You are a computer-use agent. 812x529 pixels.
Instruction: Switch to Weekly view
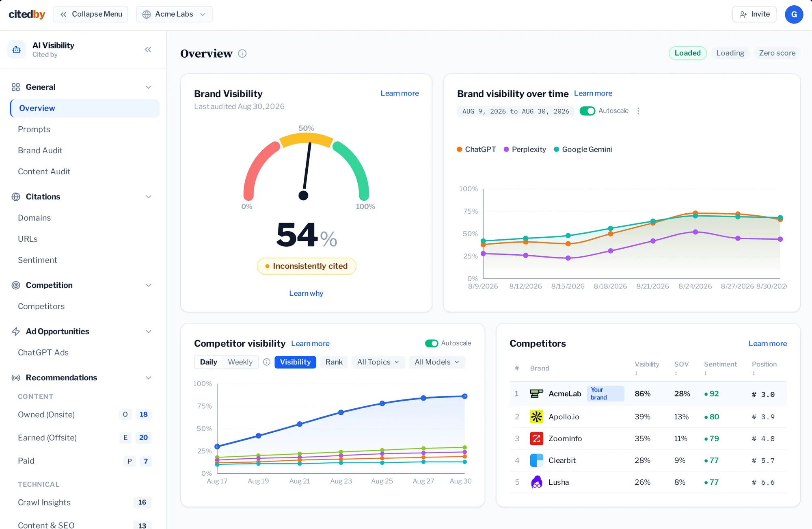pyautogui.click(x=240, y=362)
